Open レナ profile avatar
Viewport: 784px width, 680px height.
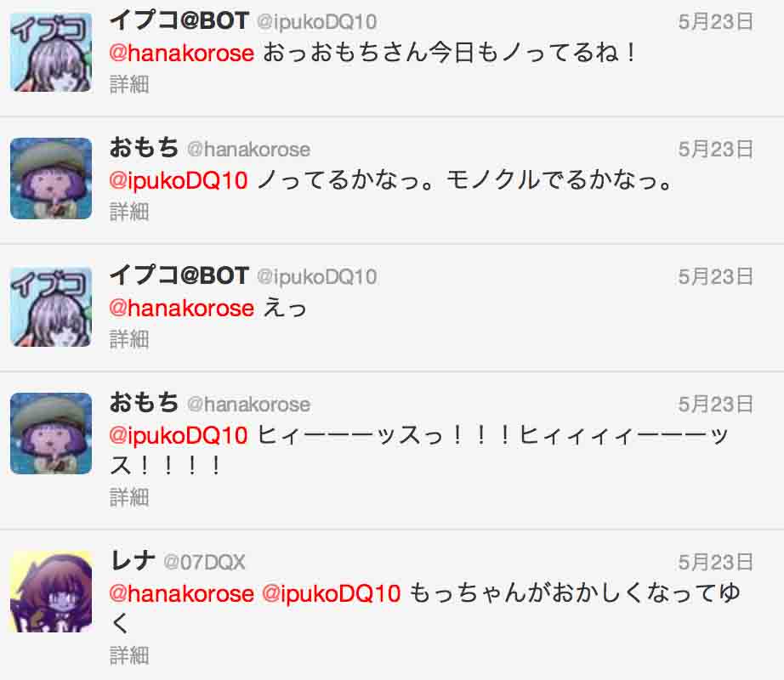[51, 592]
